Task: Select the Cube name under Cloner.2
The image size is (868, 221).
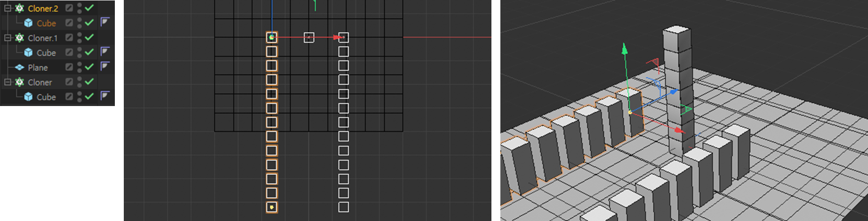Action: (46, 23)
